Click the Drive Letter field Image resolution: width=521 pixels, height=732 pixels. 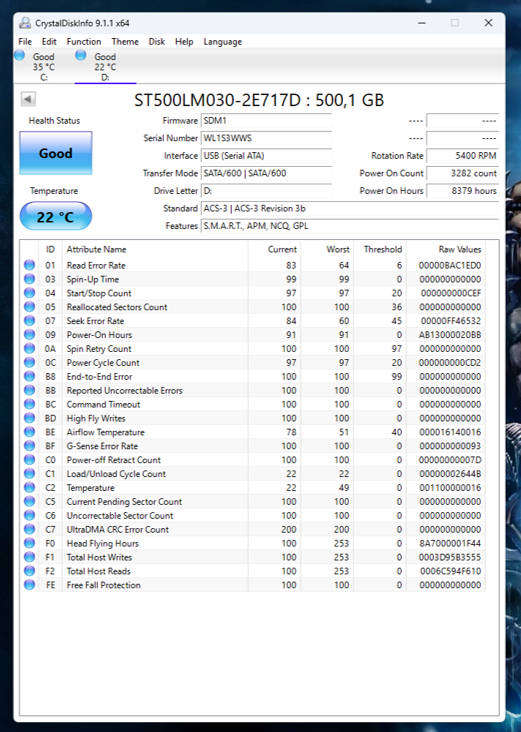coord(266,190)
